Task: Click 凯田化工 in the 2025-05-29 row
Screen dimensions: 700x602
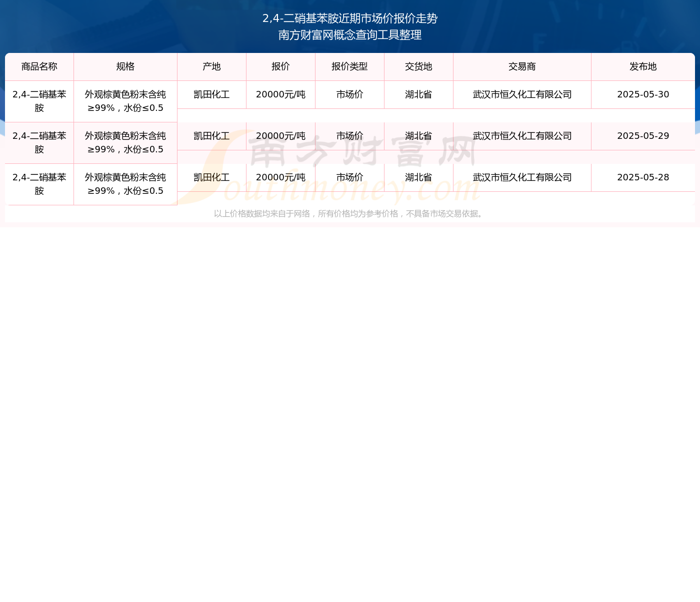Action: pos(211,136)
